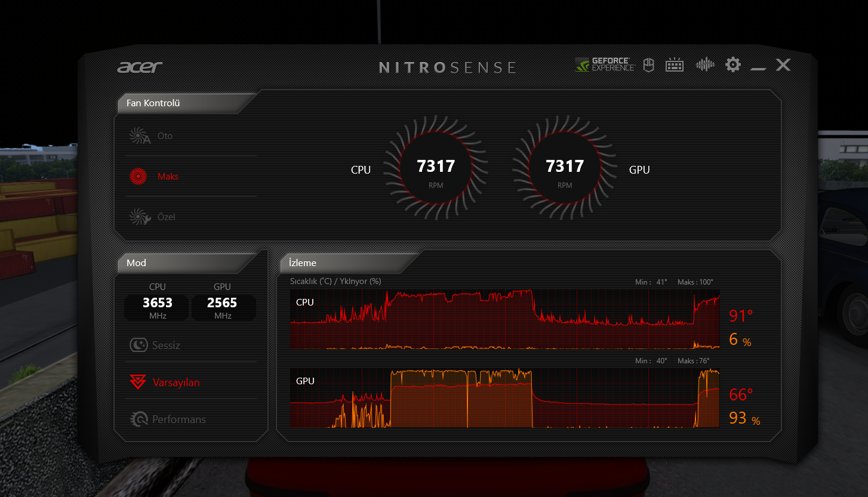Click the CPU temperature graph

505,319
